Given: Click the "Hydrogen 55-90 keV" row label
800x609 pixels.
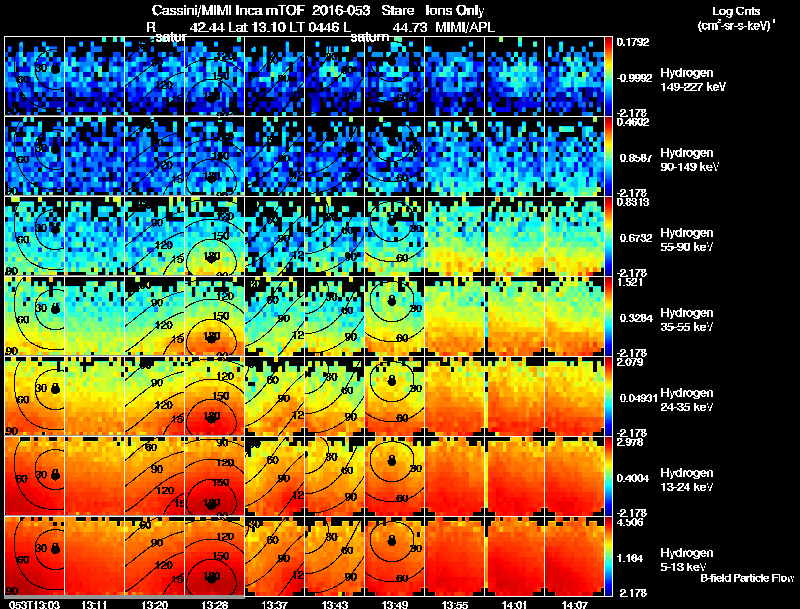Looking at the screenshot, I should (687, 240).
